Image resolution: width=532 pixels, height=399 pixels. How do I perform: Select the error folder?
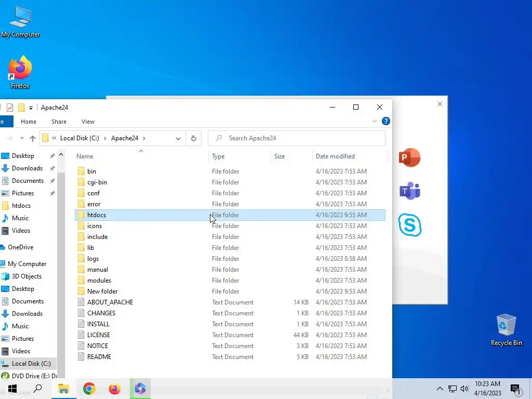tap(230, 204)
